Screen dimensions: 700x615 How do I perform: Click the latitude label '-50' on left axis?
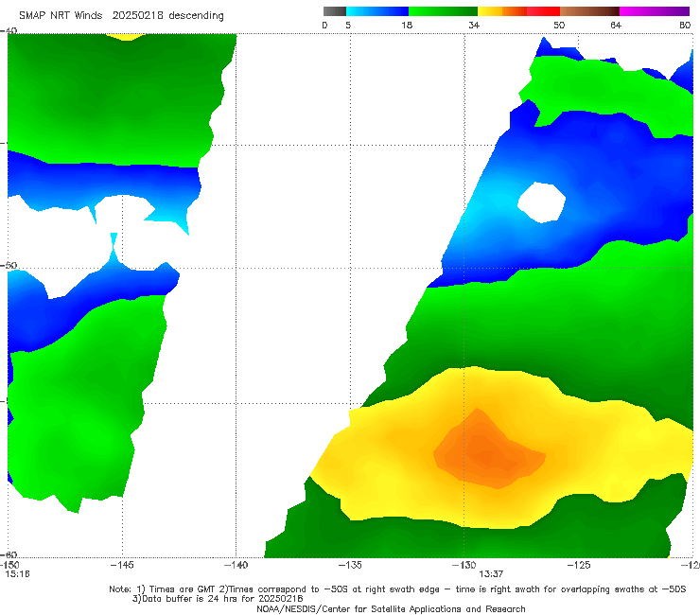(x=9, y=265)
